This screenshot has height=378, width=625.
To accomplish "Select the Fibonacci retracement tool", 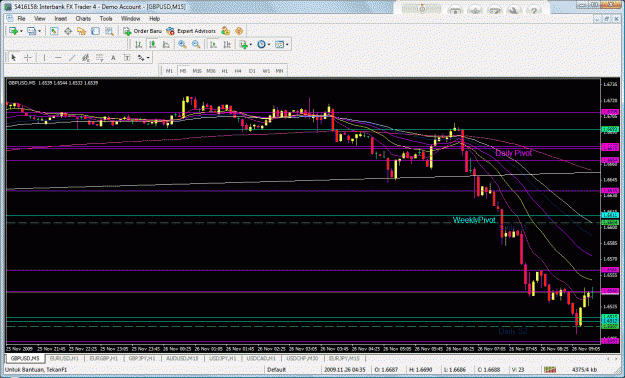I will (99, 58).
